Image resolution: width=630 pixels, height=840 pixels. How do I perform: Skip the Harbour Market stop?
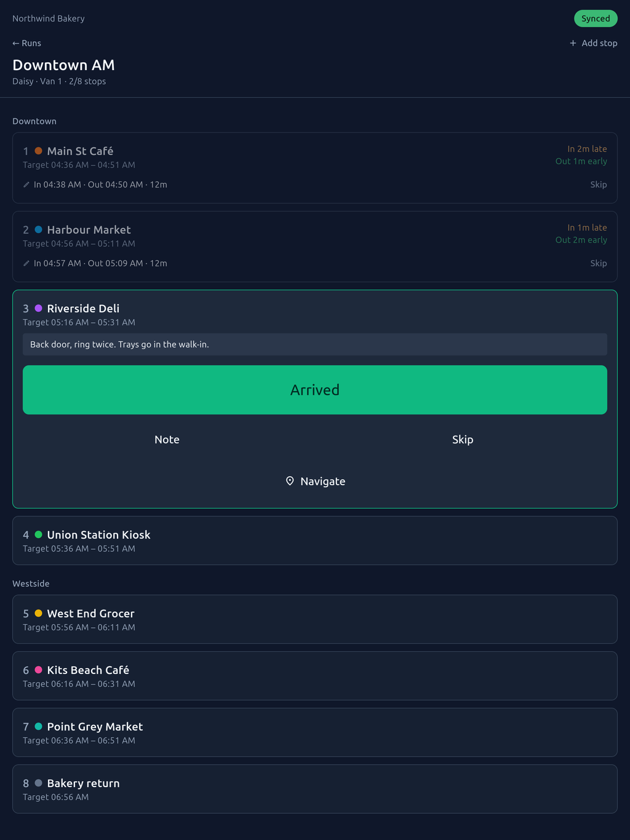point(599,263)
